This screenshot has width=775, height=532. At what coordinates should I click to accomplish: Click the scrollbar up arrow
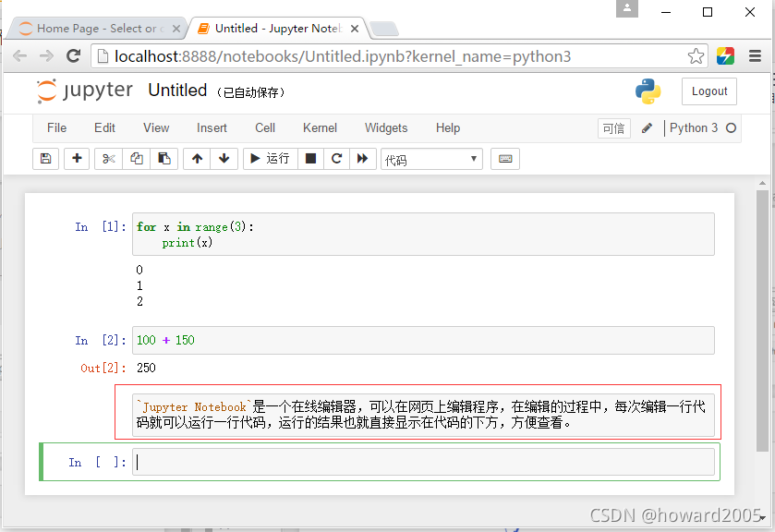tap(762, 184)
